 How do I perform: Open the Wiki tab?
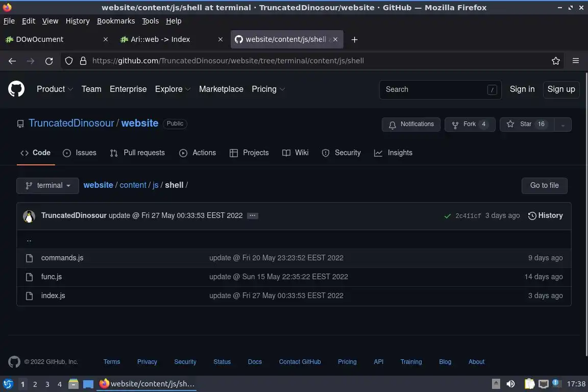(x=295, y=153)
